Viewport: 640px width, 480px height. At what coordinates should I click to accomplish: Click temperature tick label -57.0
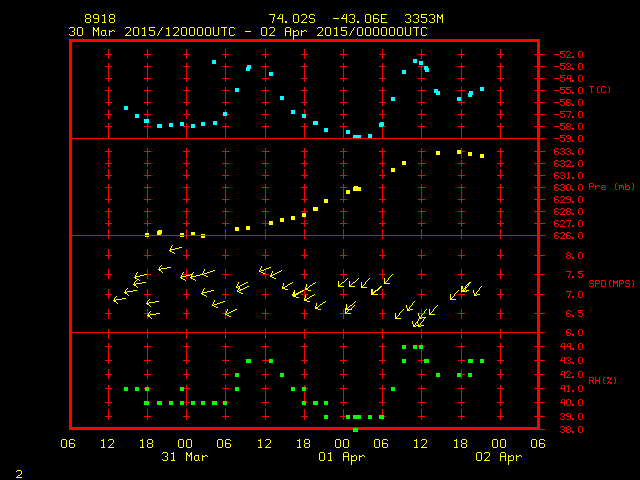(x=568, y=115)
